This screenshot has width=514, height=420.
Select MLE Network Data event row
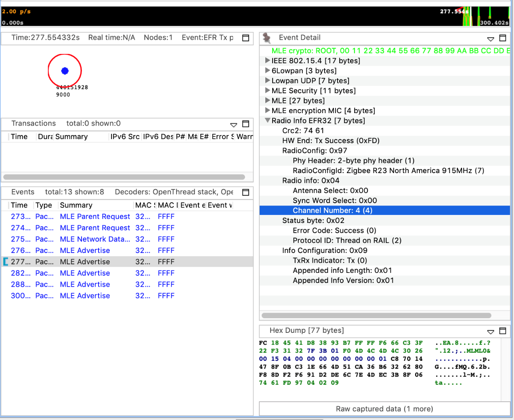127,239
